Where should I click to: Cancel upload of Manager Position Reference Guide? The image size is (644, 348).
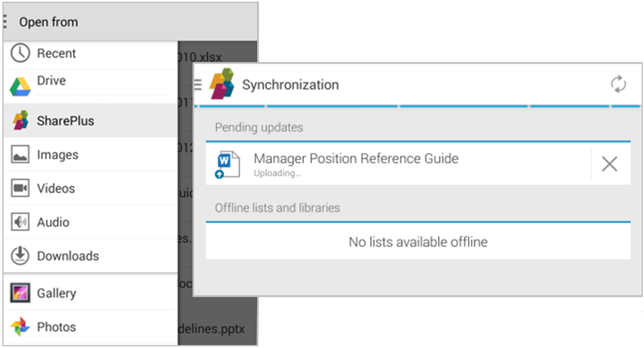(610, 164)
